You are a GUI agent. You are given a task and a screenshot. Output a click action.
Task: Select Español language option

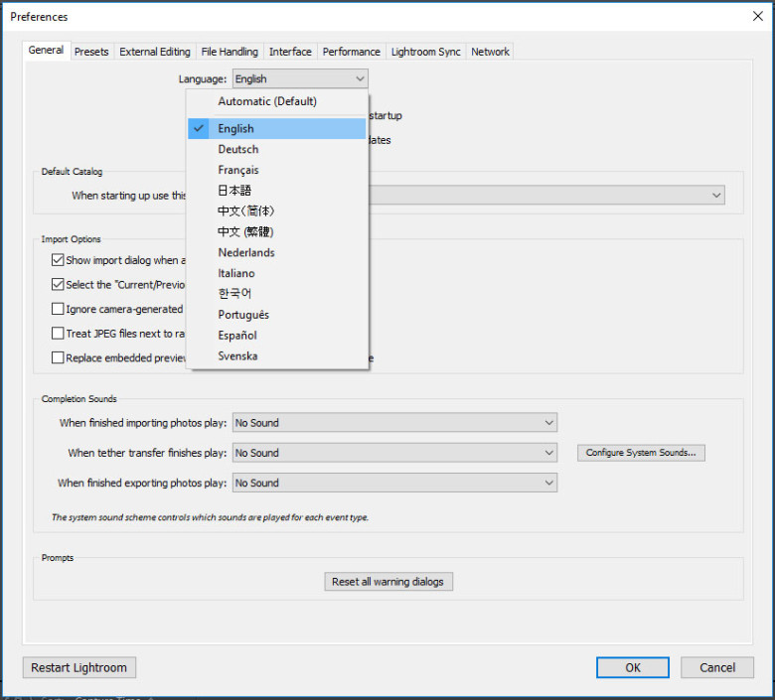tap(277, 336)
